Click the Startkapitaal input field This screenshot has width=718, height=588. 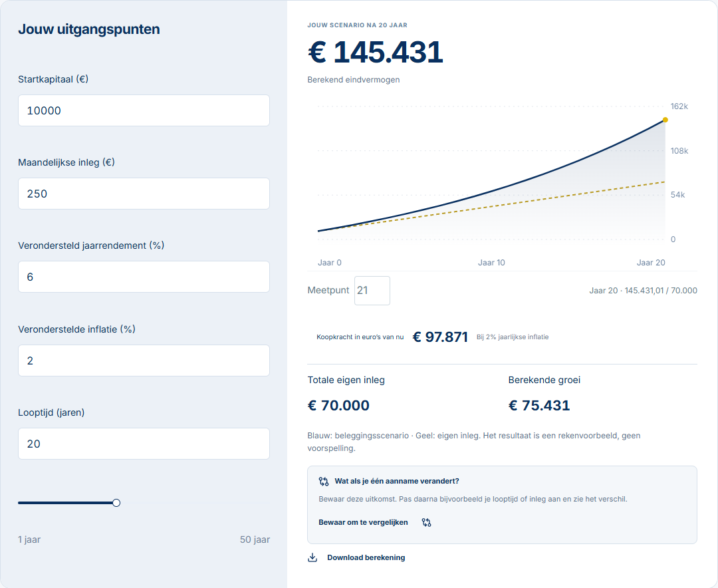click(144, 110)
